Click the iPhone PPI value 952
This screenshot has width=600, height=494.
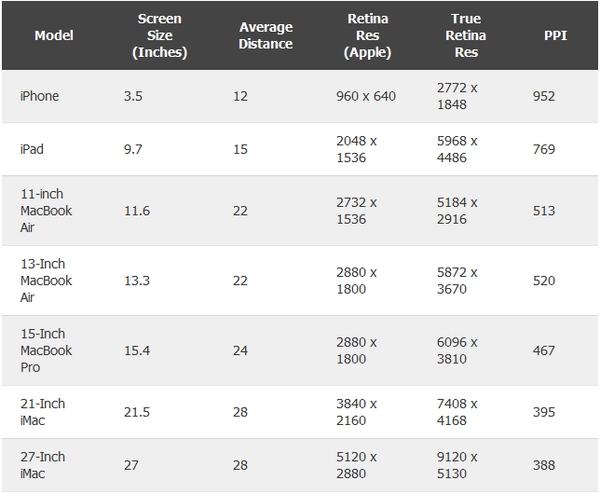tap(545, 96)
